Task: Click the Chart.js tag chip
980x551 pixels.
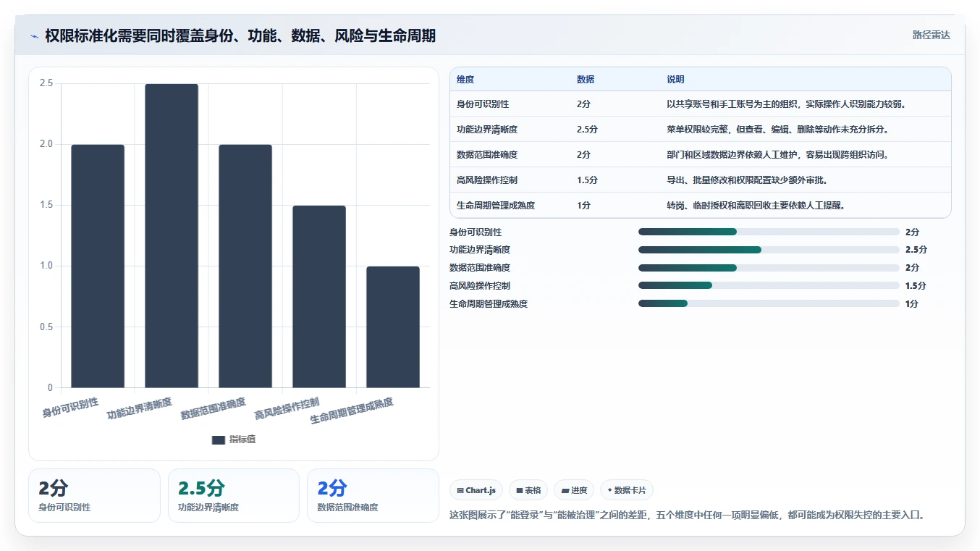Action: pos(476,490)
